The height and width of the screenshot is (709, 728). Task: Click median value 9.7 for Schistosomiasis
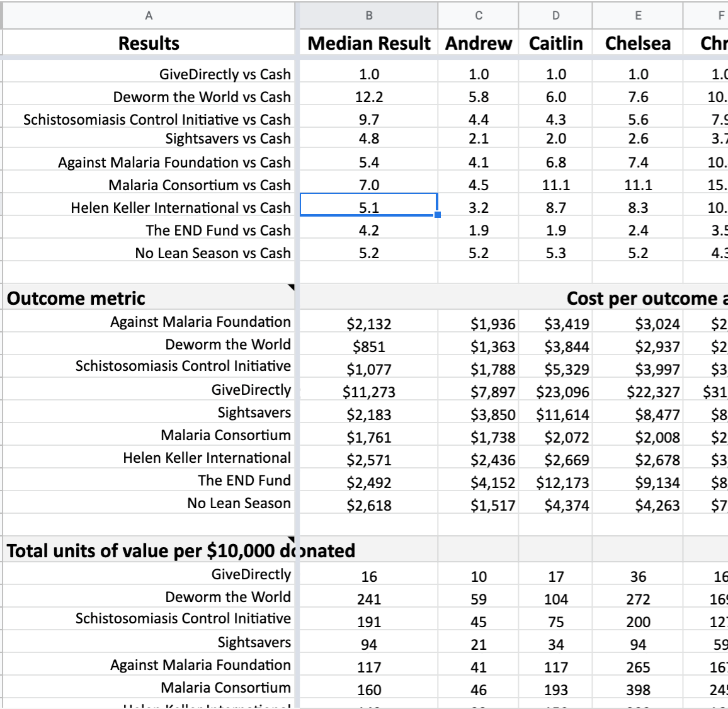click(369, 120)
